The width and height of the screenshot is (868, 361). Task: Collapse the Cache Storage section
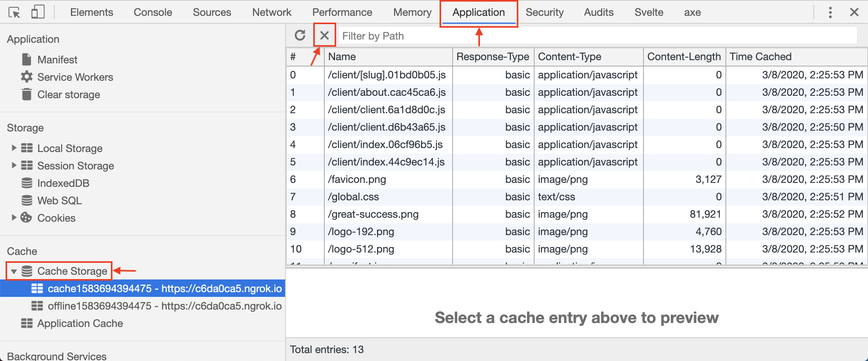point(15,271)
